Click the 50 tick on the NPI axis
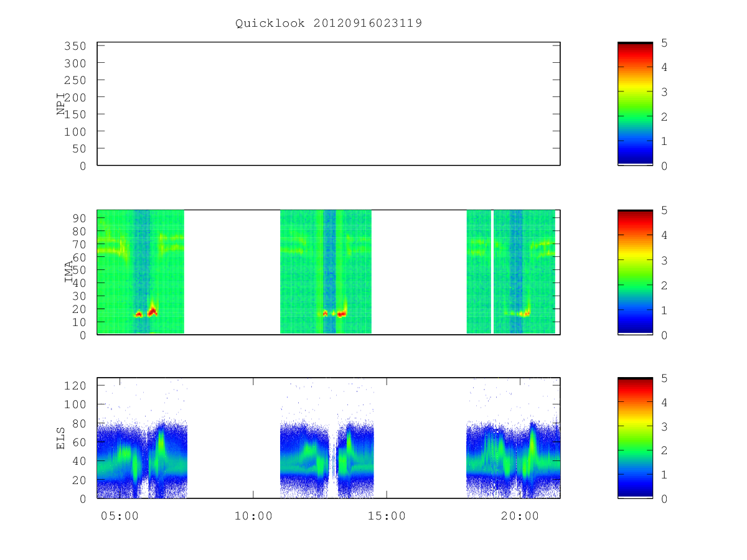Screen dimensions: 747x560 pos(79,149)
